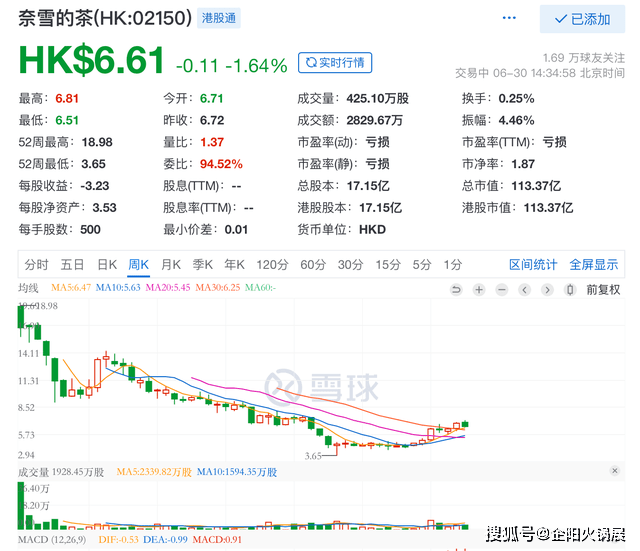Click the 每手股数 value 500
The height and width of the screenshot is (551, 640).
(x=90, y=230)
